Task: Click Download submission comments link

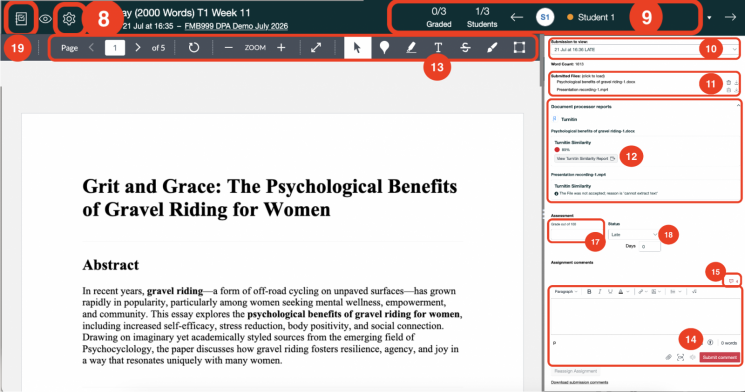Action: click(579, 382)
